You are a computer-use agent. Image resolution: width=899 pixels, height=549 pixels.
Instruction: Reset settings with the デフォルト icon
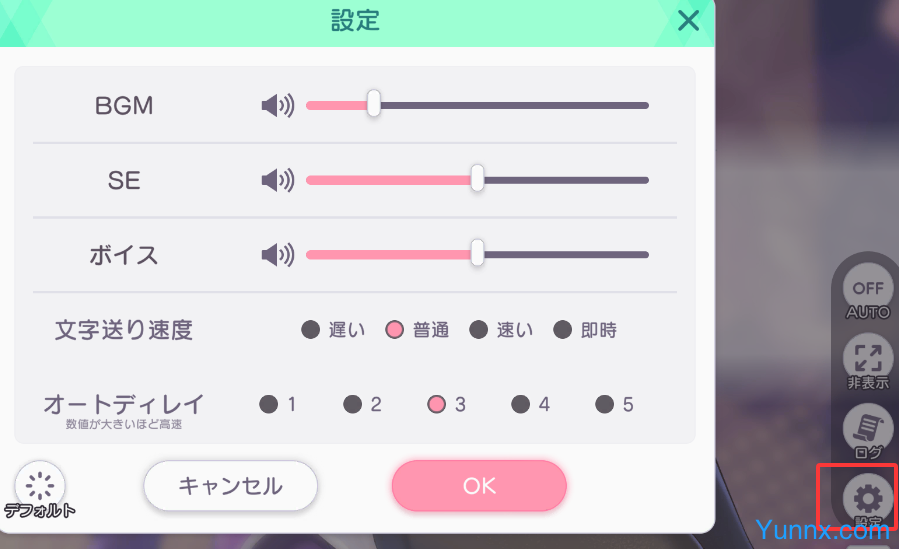point(40,487)
